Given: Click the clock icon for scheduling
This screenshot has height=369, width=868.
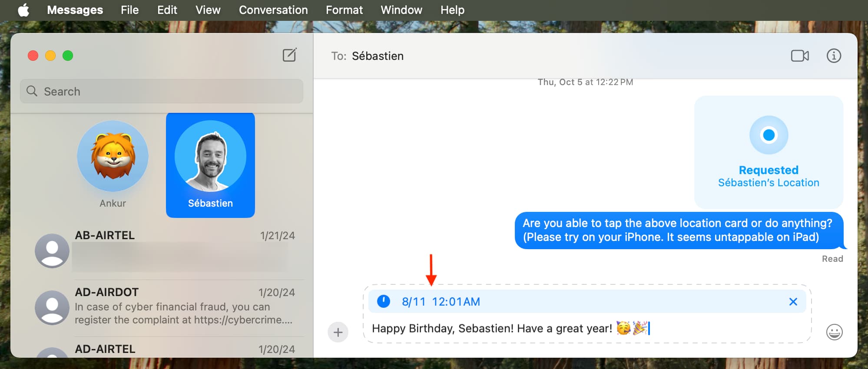Looking at the screenshot, I should click(x=384, y=301).
